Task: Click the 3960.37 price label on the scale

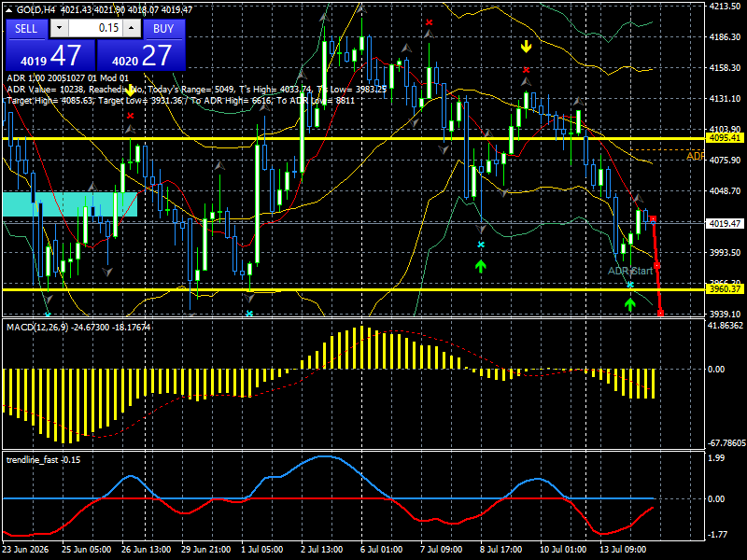Action: 726,289
